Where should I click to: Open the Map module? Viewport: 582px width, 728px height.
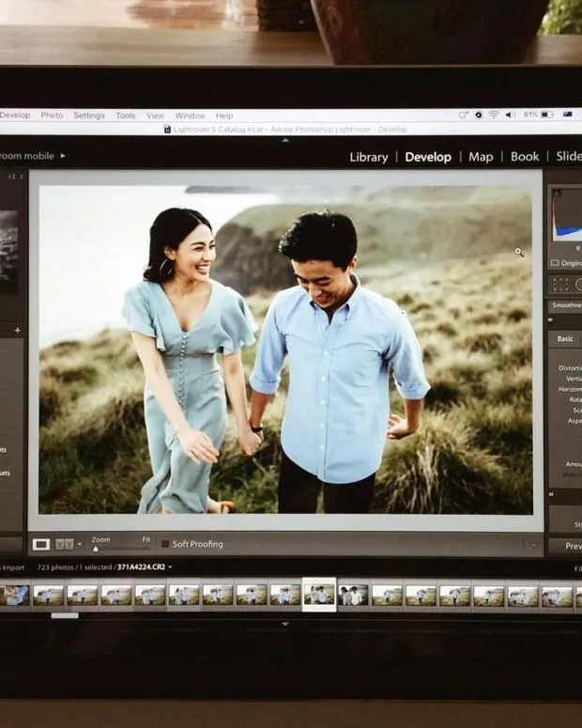tap(481, 157)
